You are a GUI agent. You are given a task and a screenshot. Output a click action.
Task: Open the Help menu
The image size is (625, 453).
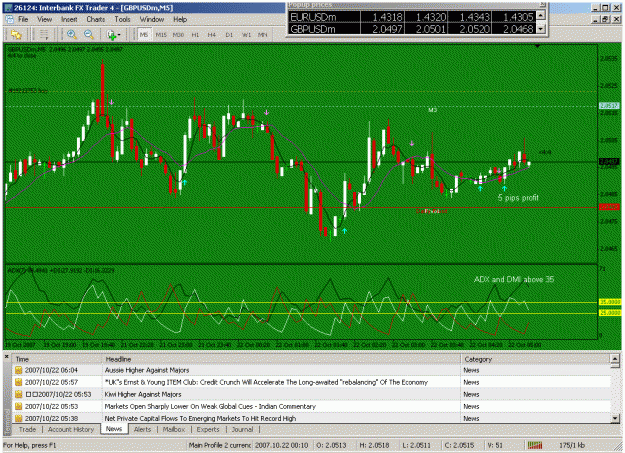[180, 19]
